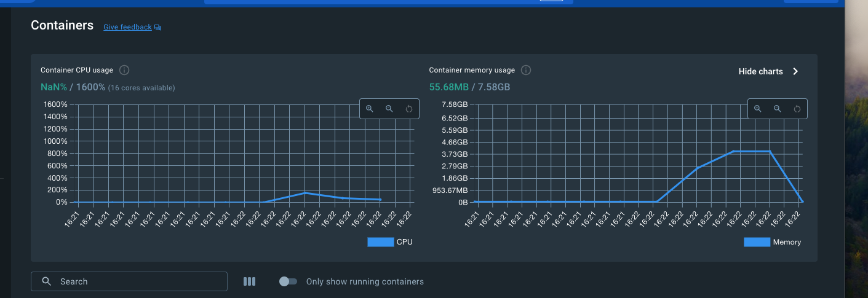
Task: Zoom out on the CPU usage chart
Action: [x=389, y=109]
